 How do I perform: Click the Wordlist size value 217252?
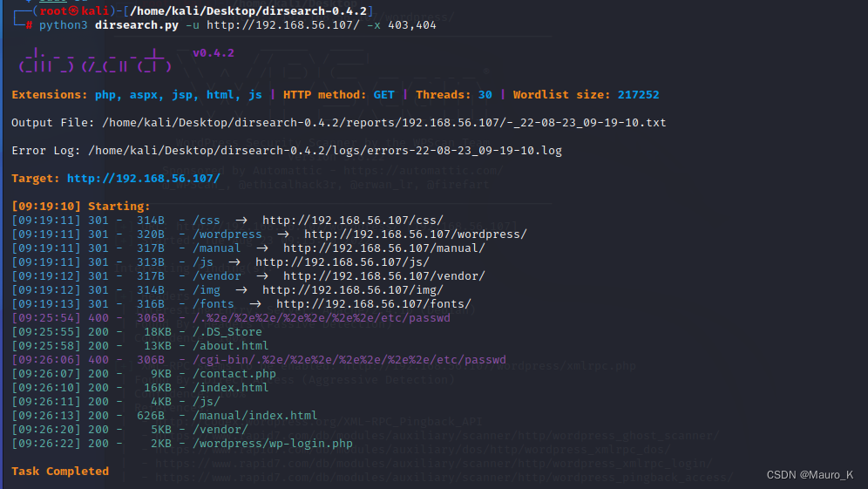pos(638,95)
